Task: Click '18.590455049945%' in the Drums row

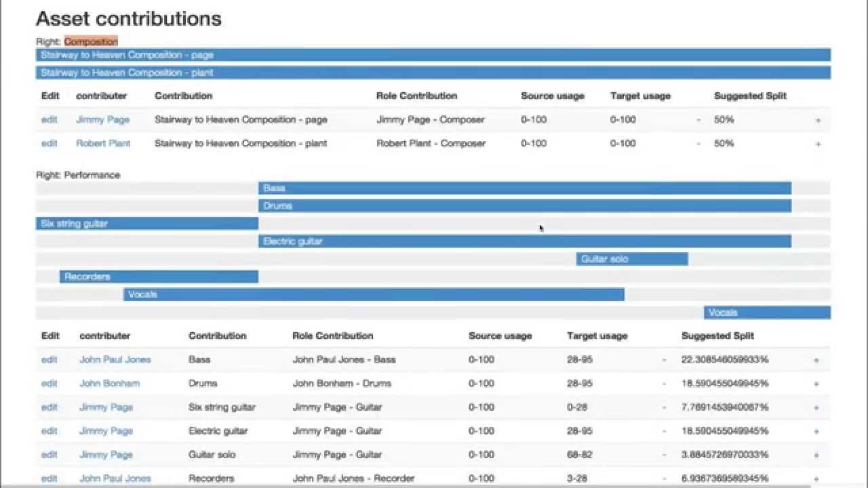Action: pos(725,383)
